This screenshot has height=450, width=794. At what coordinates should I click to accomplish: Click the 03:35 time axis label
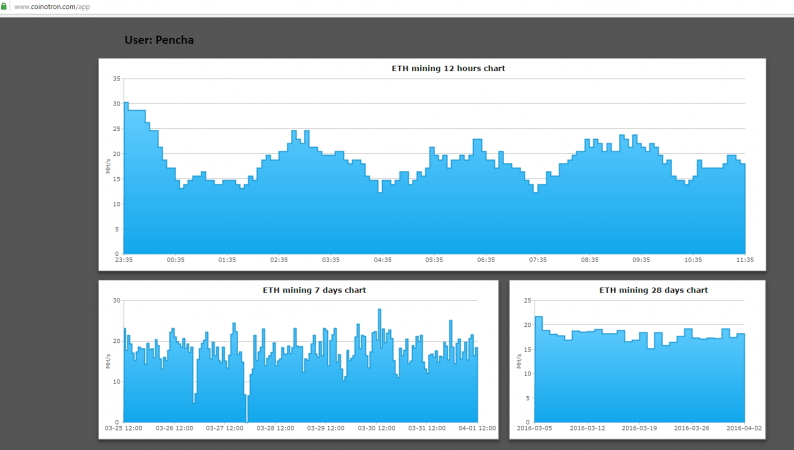[x=331, y=260]
